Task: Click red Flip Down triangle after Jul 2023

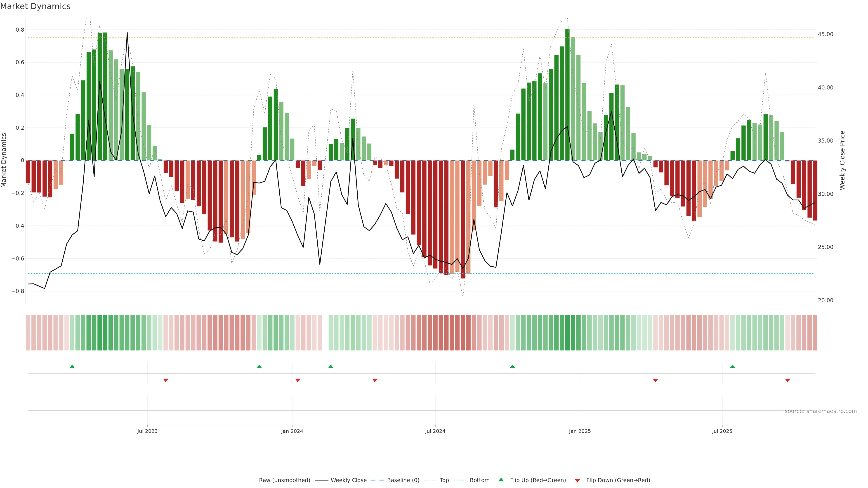Action: coord(165,380)
